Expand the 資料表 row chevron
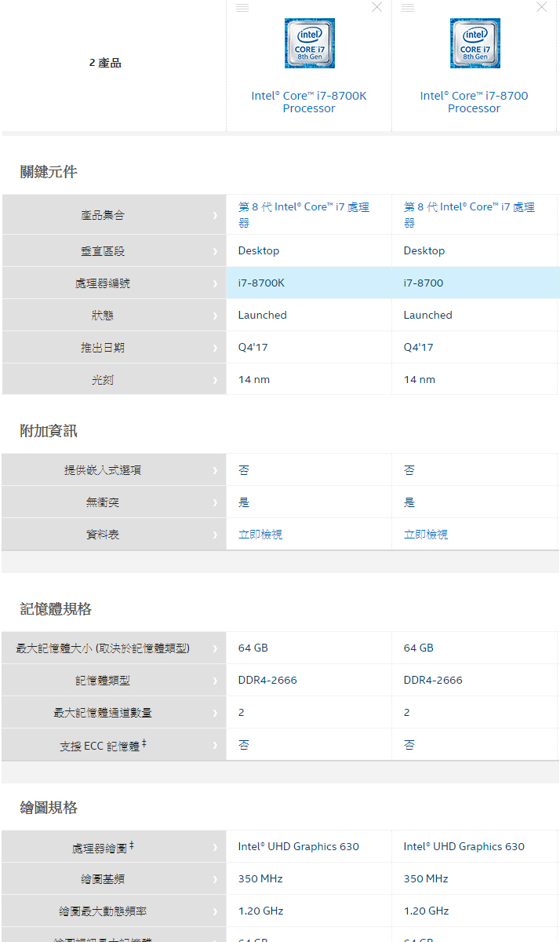 [x=215, y=535]
